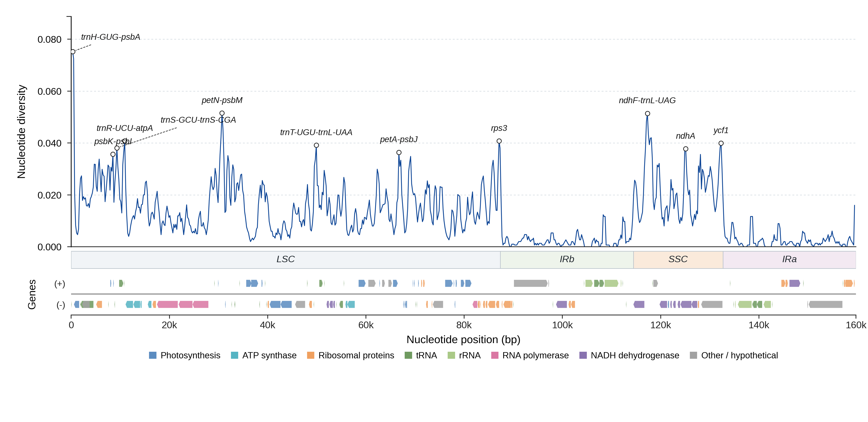Select the 'trnT-UGU-trnL-UAA' annotation label
Viewport: 868px width, 422px height.
coord(316,132)
